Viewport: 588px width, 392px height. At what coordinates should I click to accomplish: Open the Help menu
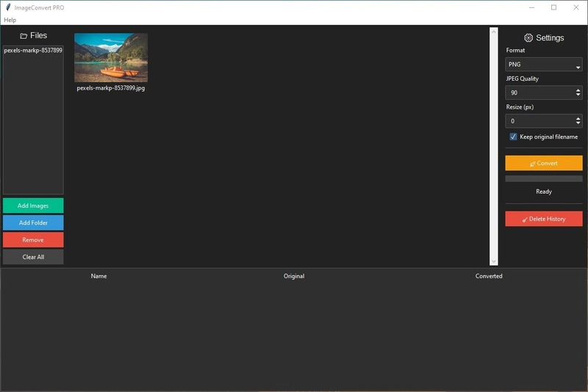[x=10, y=20]
